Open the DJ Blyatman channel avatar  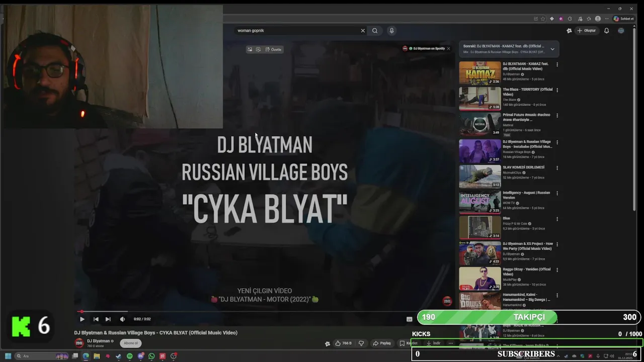(x=79, y=343)
